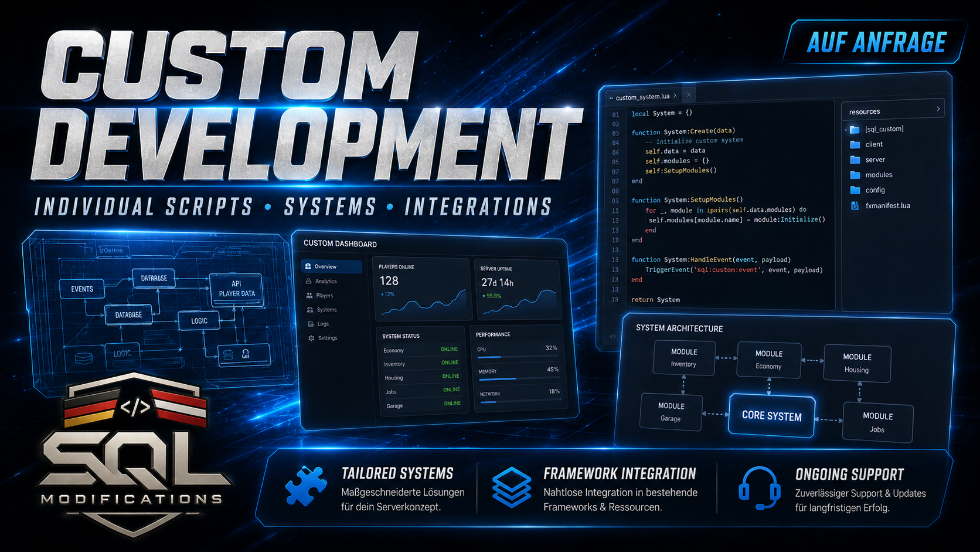Click the Settings gear icon in the dashboard

311,338
